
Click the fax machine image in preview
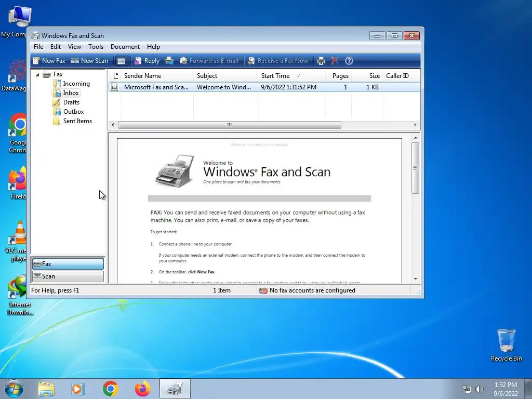tap(176, 171)
